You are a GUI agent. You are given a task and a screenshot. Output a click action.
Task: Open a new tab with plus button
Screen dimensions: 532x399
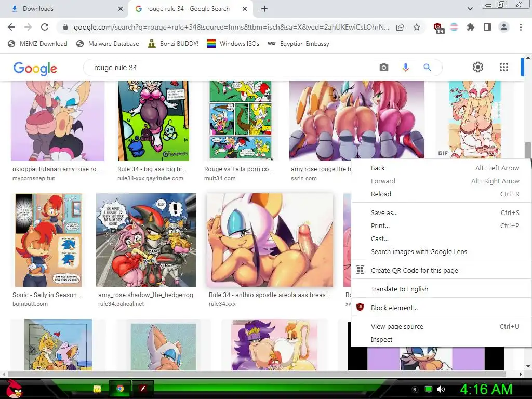264,9
